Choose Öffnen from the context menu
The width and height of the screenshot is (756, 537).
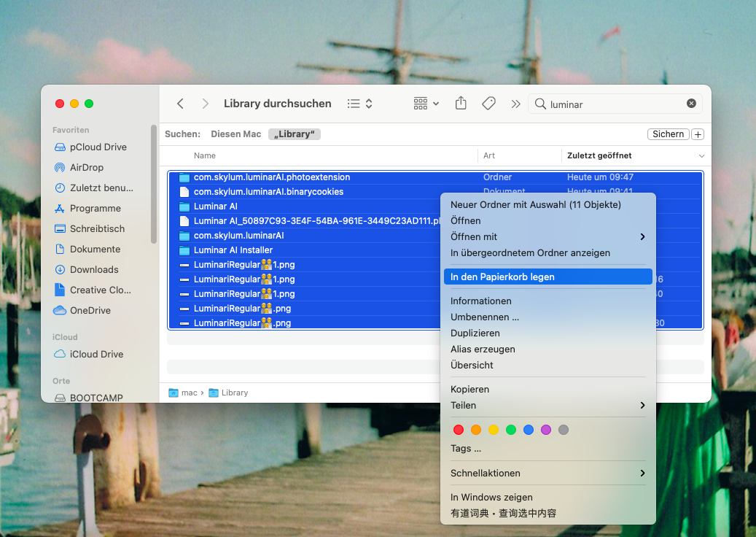(547, 220)
